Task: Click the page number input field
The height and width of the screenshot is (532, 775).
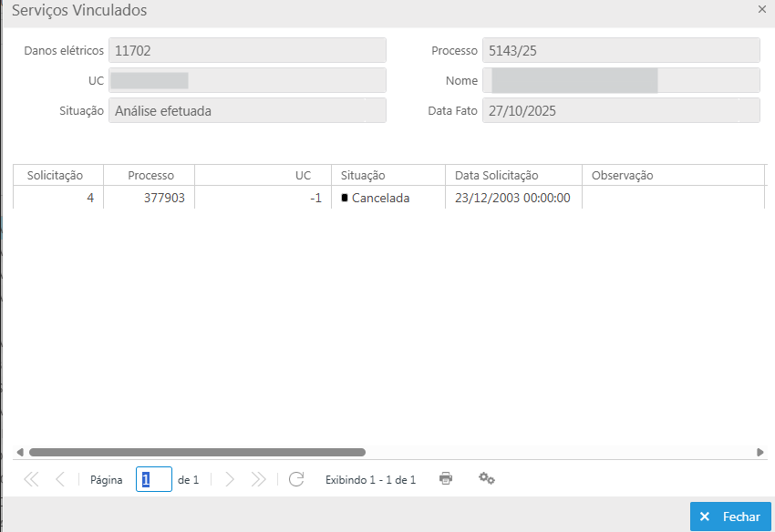Action: click(154, 479)
